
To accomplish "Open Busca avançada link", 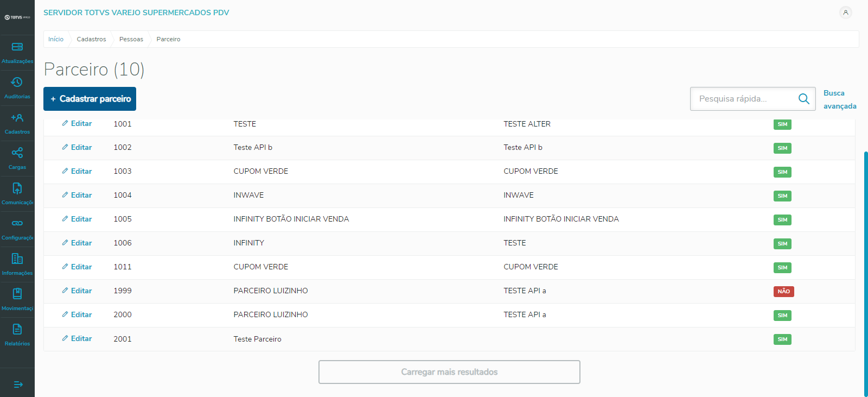I will coord(839,99).
